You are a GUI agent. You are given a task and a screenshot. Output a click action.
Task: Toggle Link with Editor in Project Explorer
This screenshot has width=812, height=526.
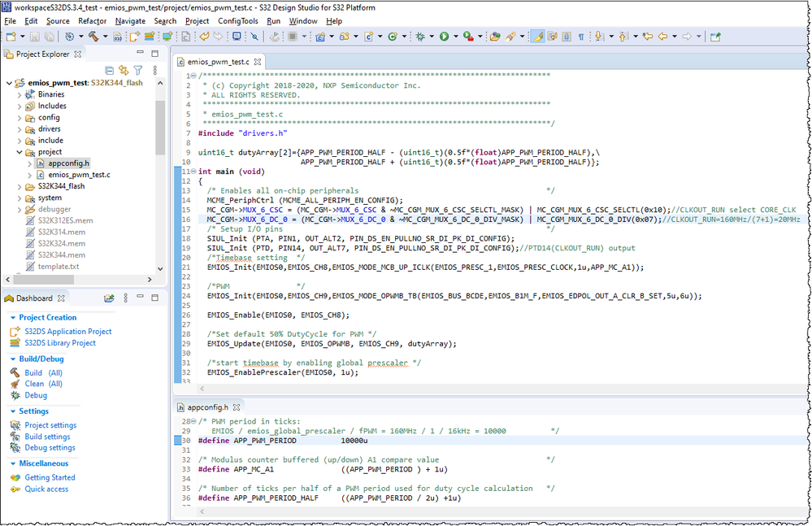click(124, 70)
